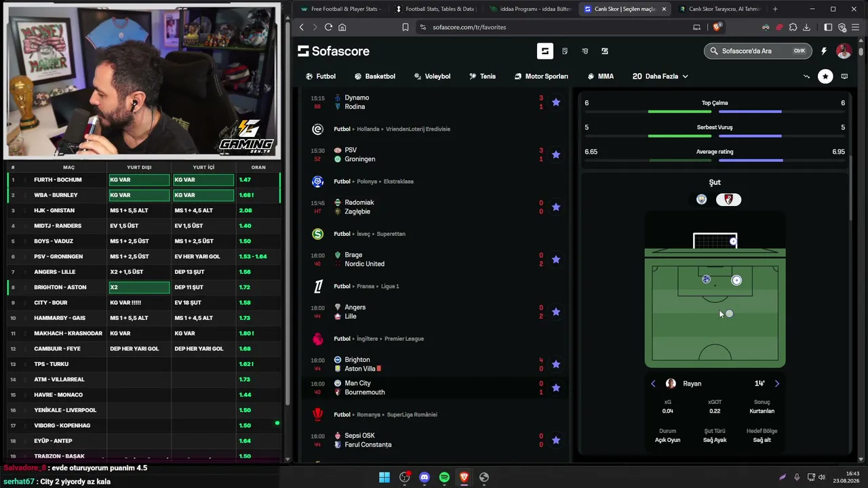Unfavorite the Brage - Nordic United star
The image size is (868, 488).
556,260
